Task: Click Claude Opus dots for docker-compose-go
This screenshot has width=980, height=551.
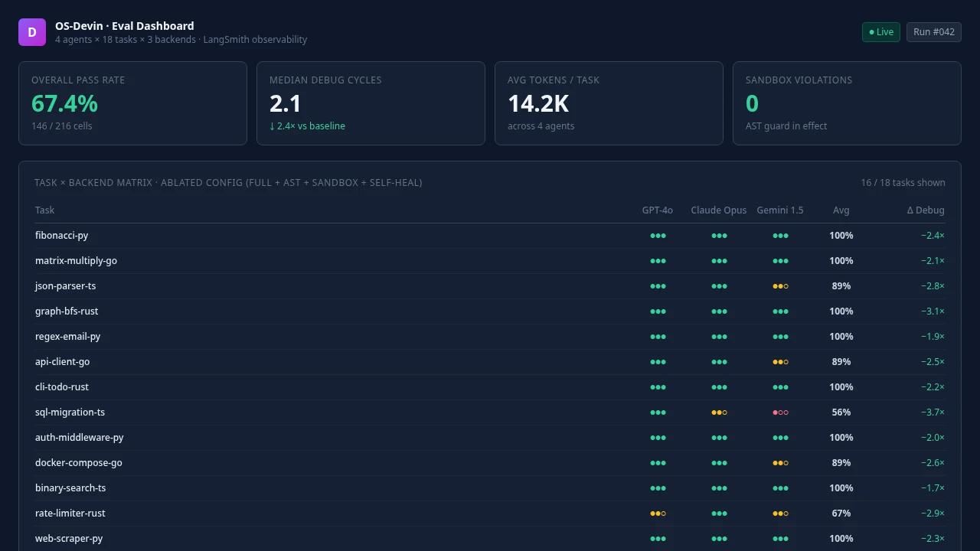Action: (719, 463)
